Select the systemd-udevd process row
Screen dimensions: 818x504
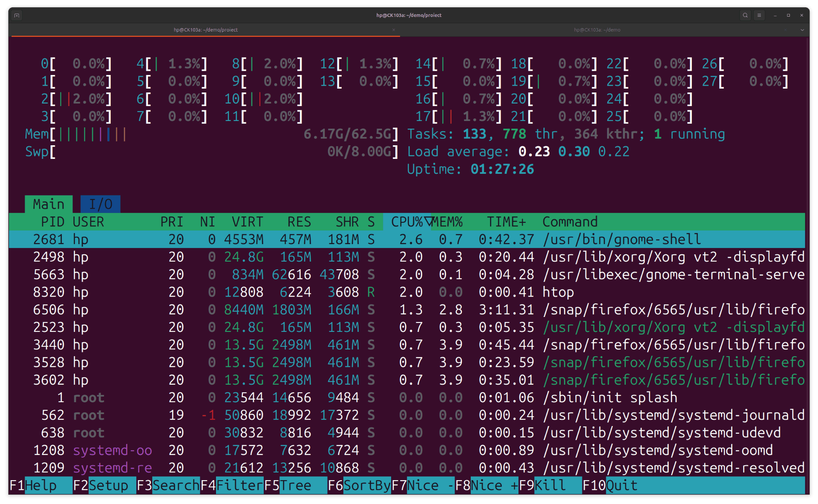(407, 433)
